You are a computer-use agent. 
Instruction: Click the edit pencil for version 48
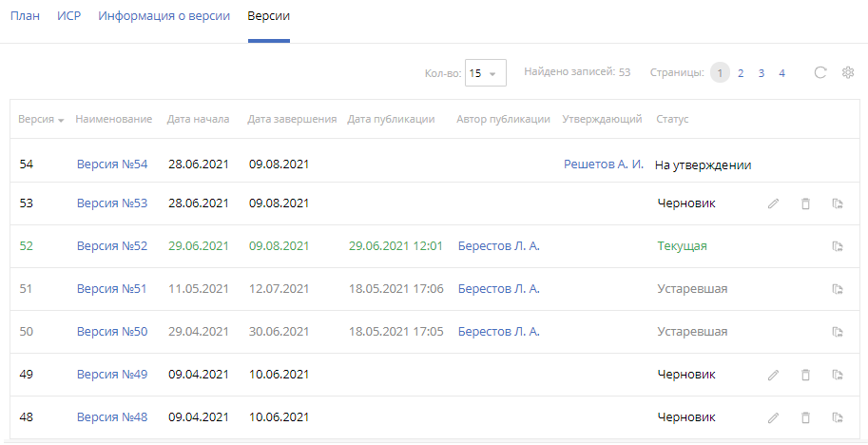tap(773, 417)
